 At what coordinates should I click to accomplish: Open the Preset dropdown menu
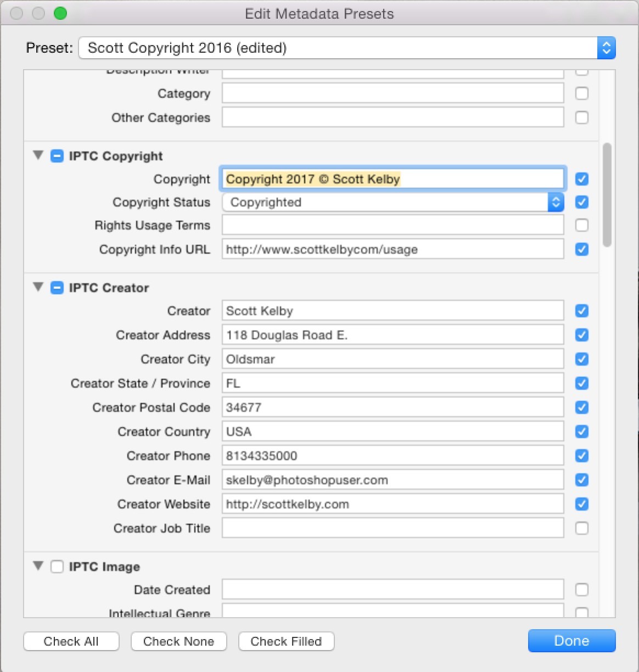(606, 48)
